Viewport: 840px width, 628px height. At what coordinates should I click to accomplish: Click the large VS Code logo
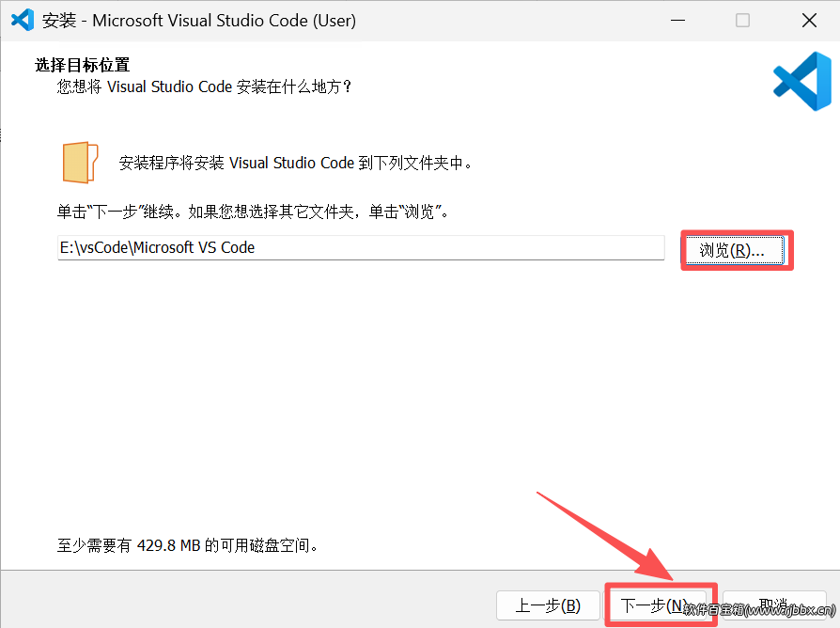(x=802, y=82)
